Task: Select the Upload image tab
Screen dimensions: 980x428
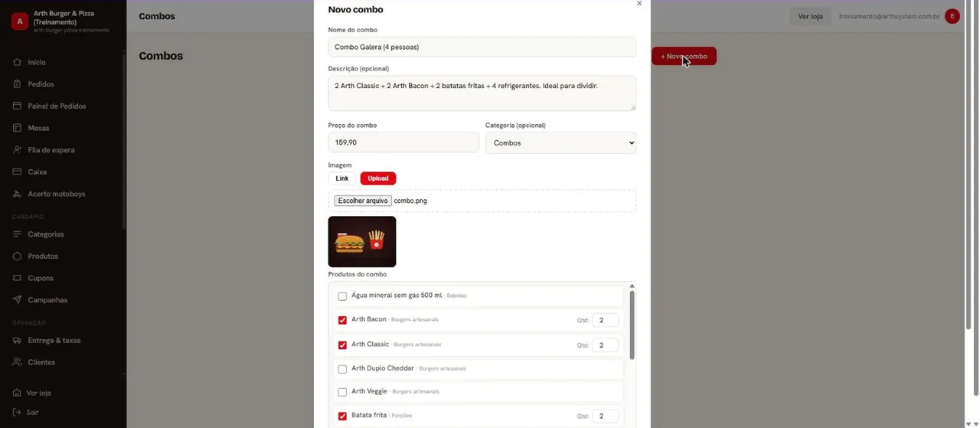Action: (378, 178)
